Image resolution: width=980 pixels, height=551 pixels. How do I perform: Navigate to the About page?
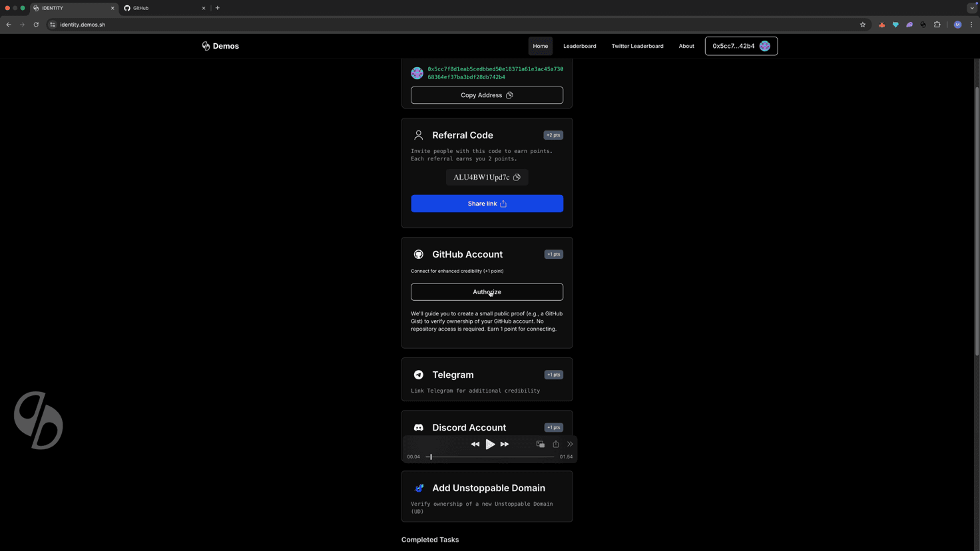[x=686, y=46]
